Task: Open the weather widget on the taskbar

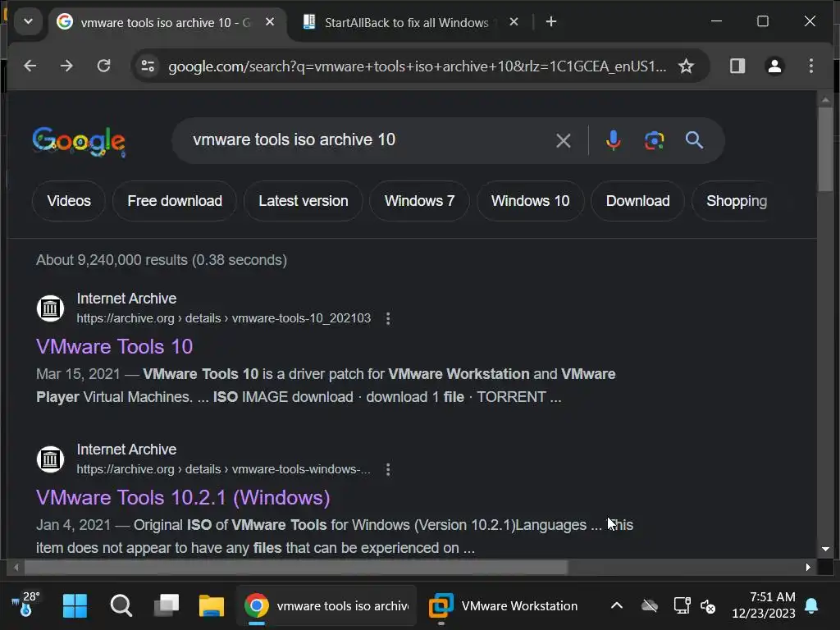Action: (x=25, y=605)
